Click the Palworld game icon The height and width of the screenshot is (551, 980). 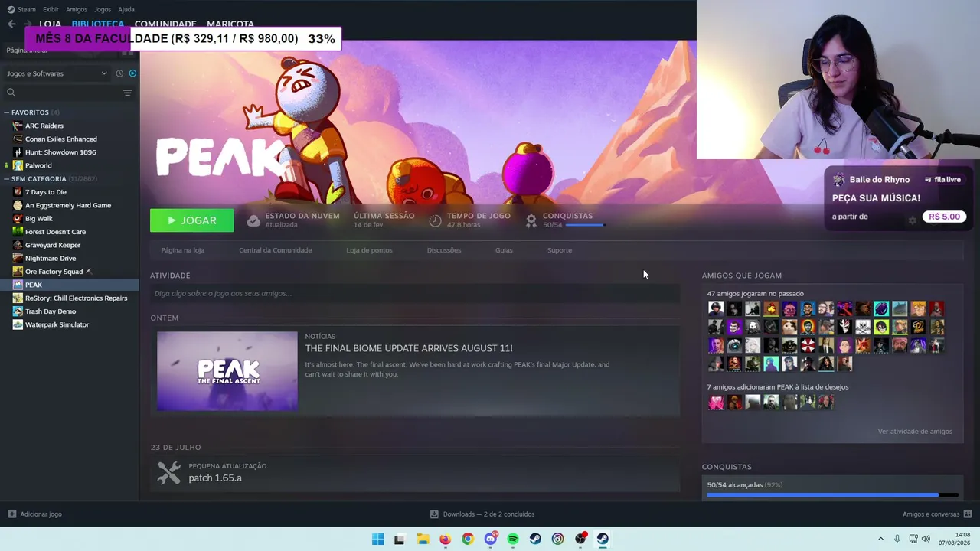[18, 165]
